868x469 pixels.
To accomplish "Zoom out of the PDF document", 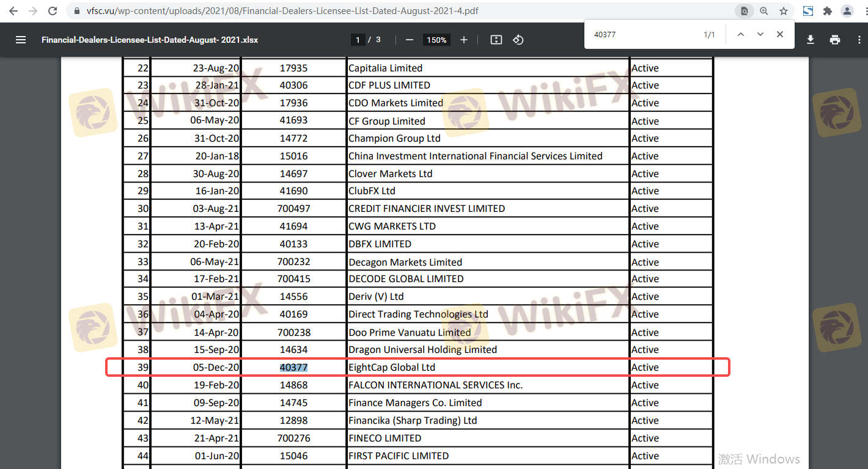I will tap(410, 40).
